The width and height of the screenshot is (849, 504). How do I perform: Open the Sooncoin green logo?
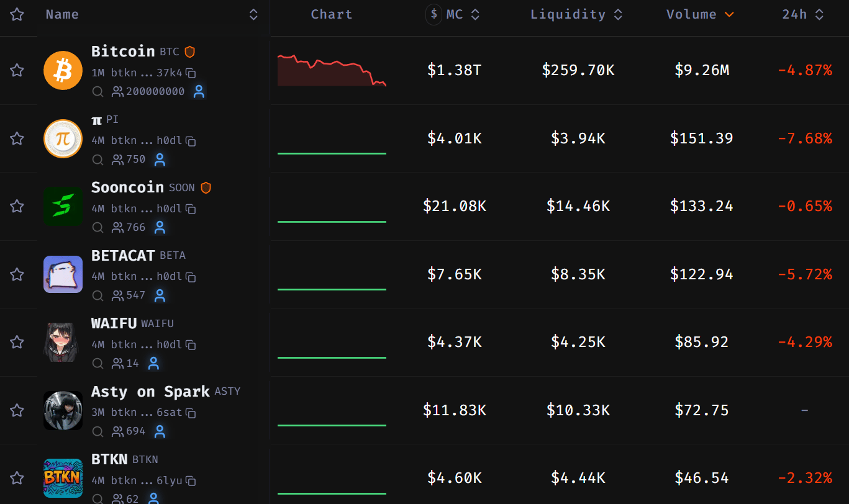point(63,206)
